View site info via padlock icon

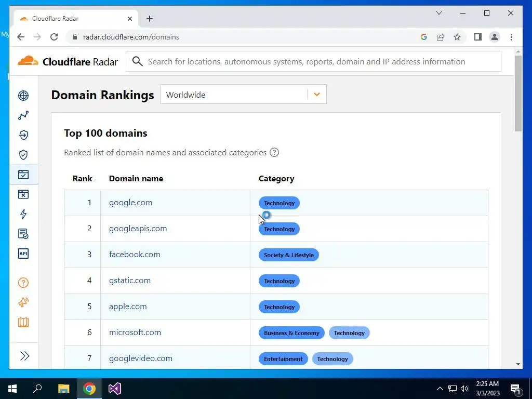coord(75,37)
